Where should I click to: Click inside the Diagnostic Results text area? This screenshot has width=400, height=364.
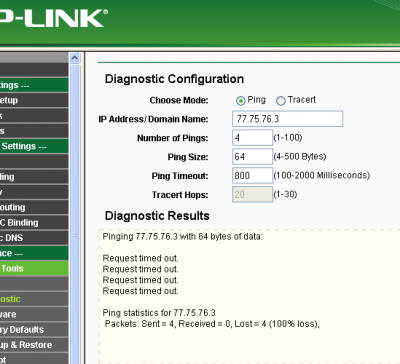(x=249, y=297)
